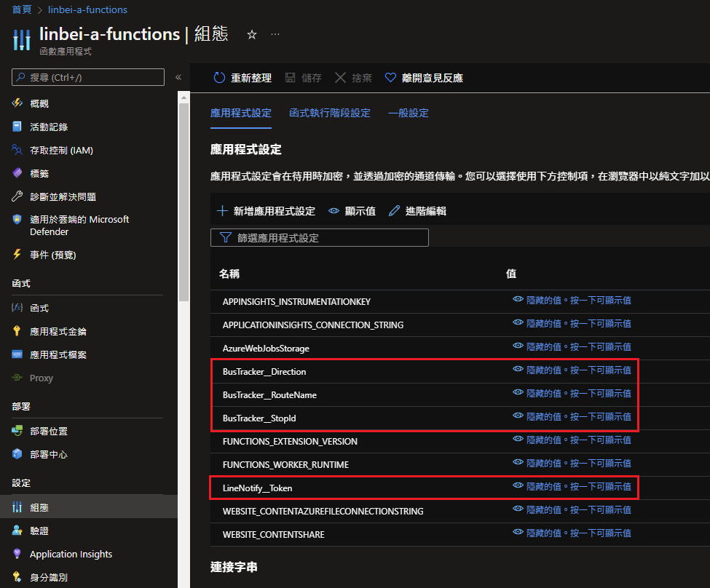Open the LineNotify__Token setting name
710x588 pixels.
[x=257, y=488]
